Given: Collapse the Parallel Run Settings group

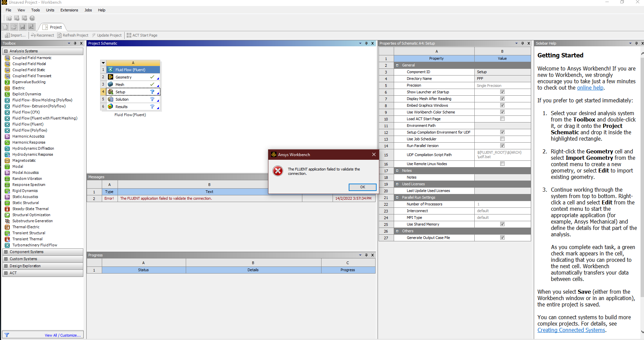Looking at the screenshot, I should [397, 197].
